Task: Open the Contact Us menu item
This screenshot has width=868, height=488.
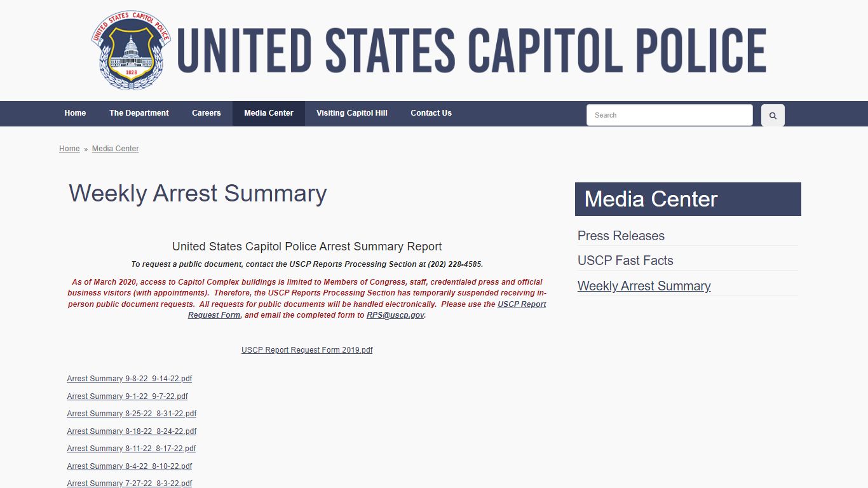Action: [x=431, y=113]
